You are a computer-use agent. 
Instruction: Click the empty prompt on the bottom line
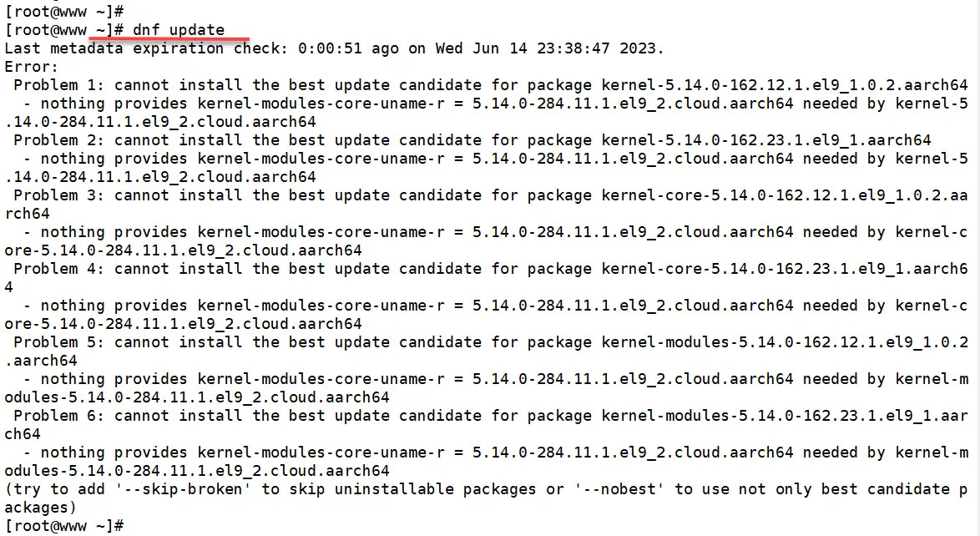point(64,525)
